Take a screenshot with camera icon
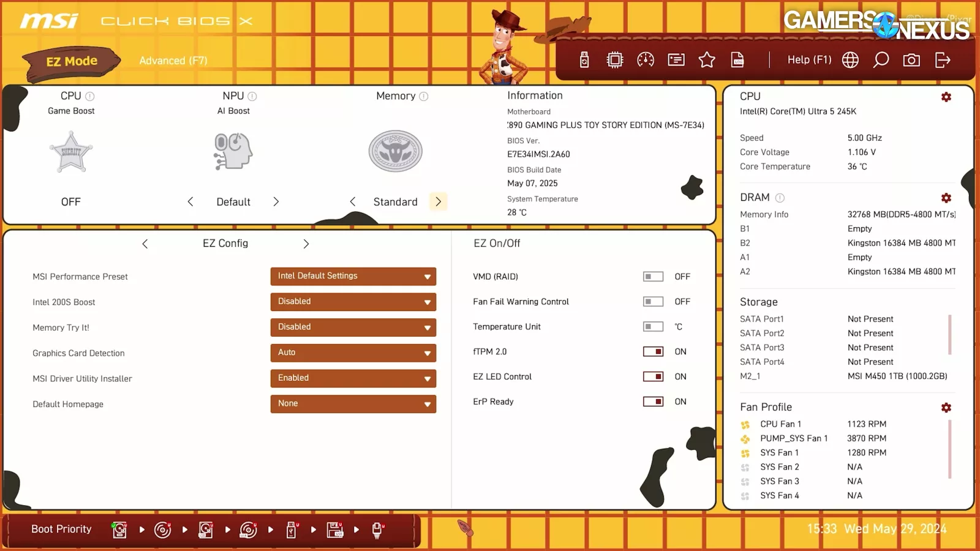Image resolution: width=980 pixels, height=551 pixels. click(911, 60)
